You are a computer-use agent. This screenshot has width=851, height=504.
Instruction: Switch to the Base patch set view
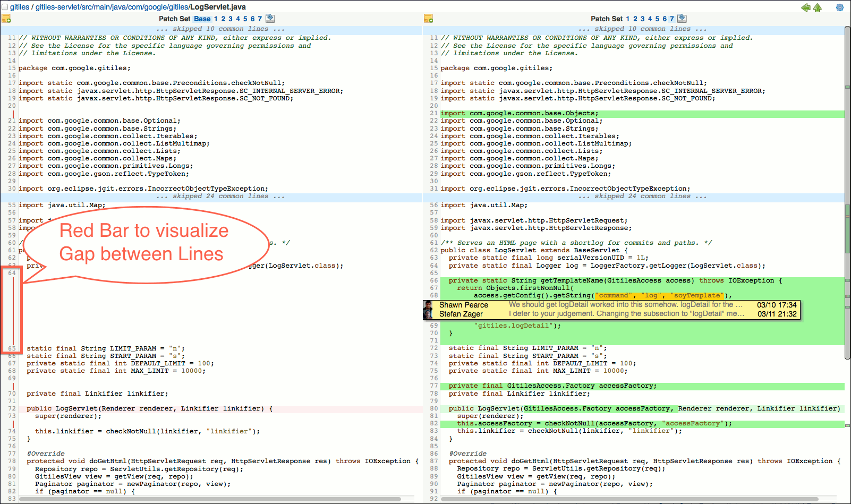point(202,18)
